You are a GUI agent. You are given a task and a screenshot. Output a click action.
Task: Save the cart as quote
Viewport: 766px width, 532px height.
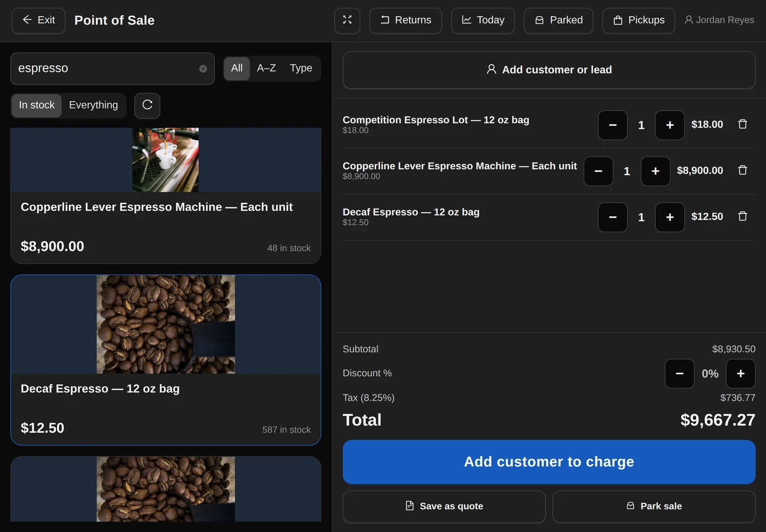click(444, 506)
